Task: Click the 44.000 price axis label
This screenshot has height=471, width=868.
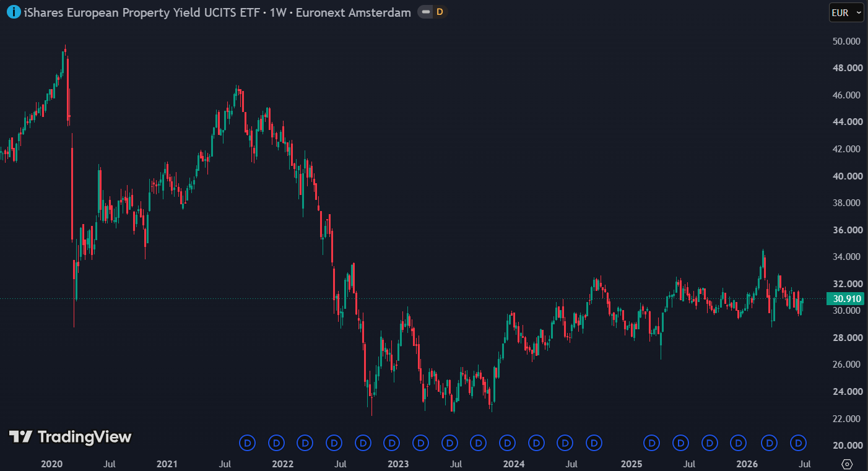Action: tap(846, 122)
